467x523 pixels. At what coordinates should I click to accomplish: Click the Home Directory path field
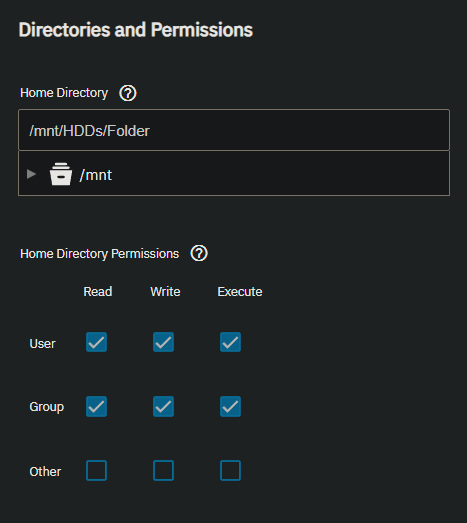(x=234, y=130)
